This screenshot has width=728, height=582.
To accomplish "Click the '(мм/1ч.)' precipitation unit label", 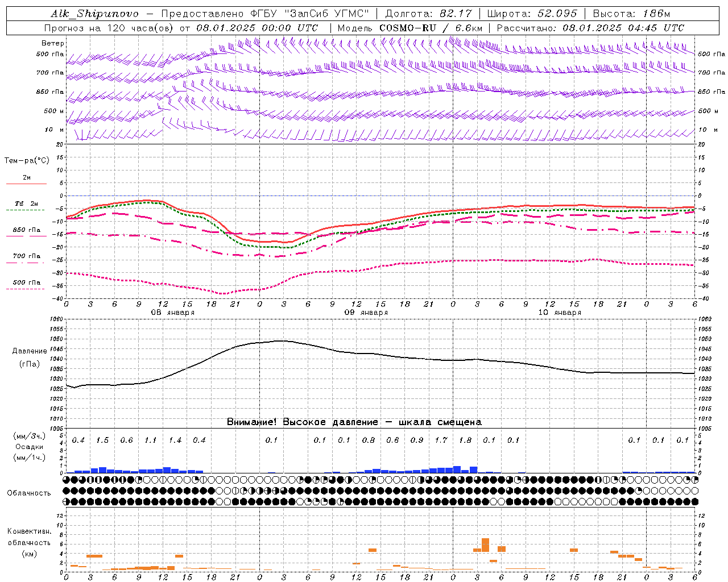I will point(29,457).
